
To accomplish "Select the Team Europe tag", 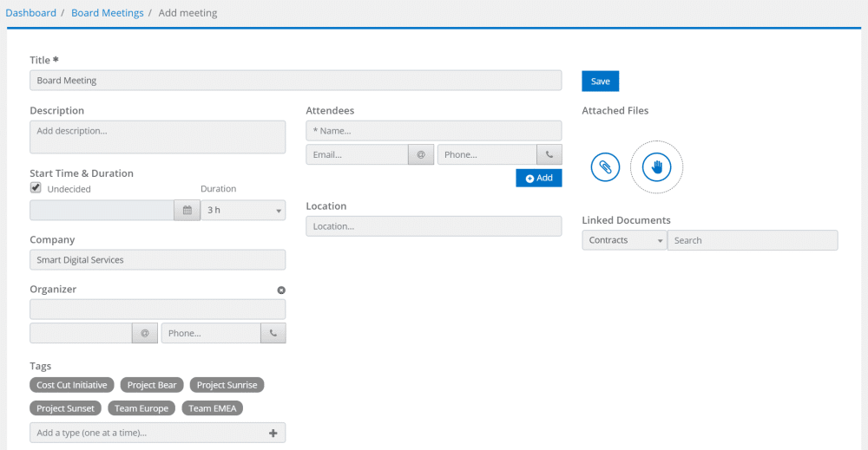I will (x=141, y=408).
